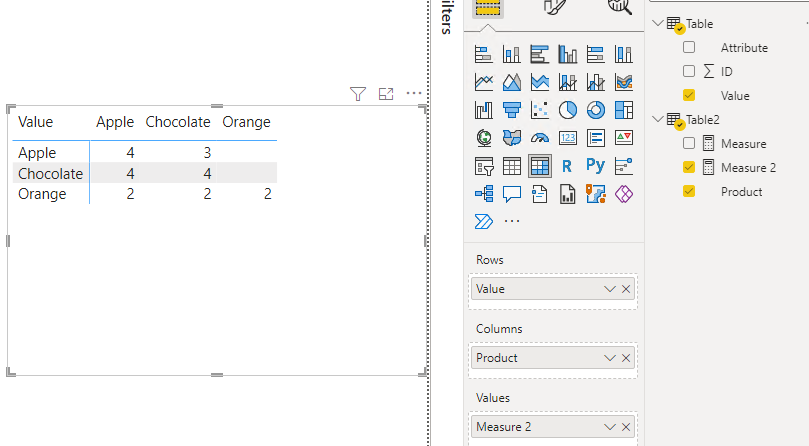Insert a Pie chart visual
This screenshot has height=446, width=809.
568,110
